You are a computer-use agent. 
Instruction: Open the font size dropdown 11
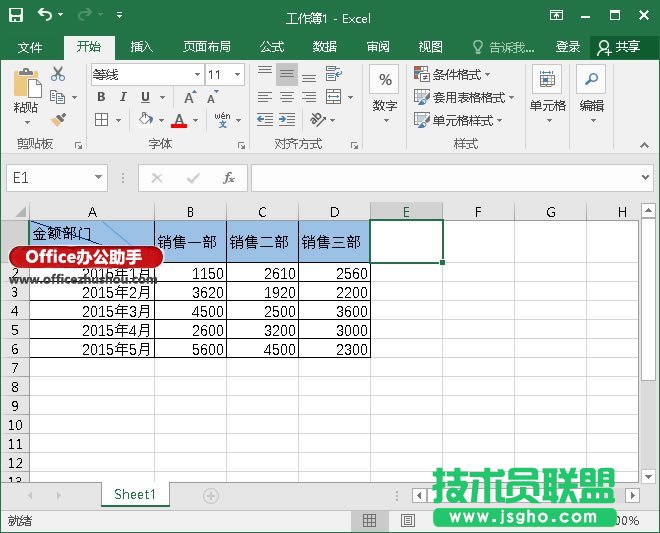pyautogui.click(x=237, y=75)
